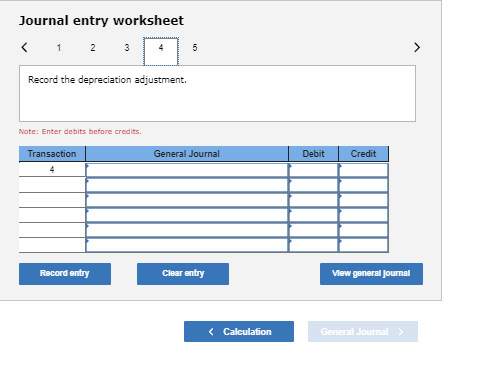The width and height of the screenshot is (492, 374).
Task: Click the 'Enter debits before credits' note
Action: point(80,131)
